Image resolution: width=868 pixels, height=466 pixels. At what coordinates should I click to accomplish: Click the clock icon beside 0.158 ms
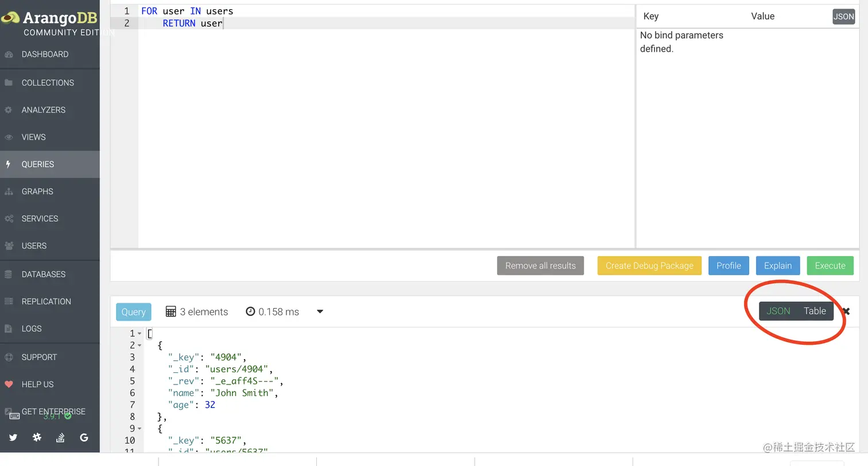(x=250, y=311)
